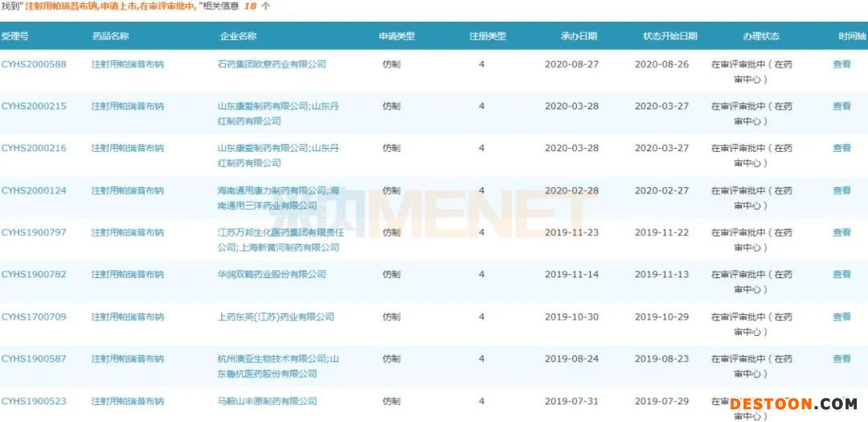Select company 上药东英(江苏)药业有限公司

(276, 317)
